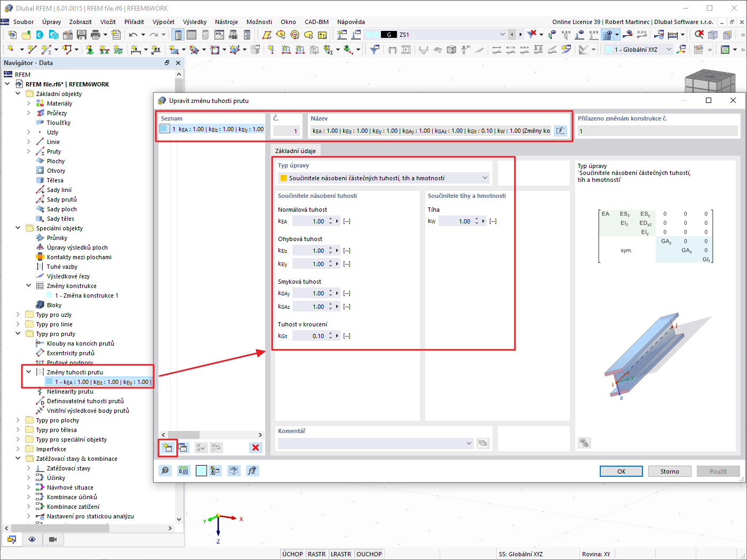Disable the OUCHOP option in status bar
Image resolution: width=747 pixels, height=560 pixels.
coord(369,553)
